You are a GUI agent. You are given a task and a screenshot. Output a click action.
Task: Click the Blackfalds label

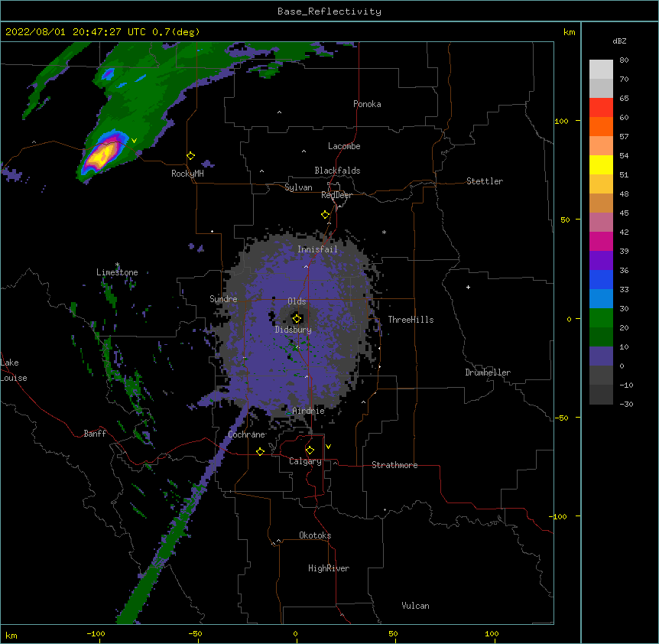click(337, 171)
